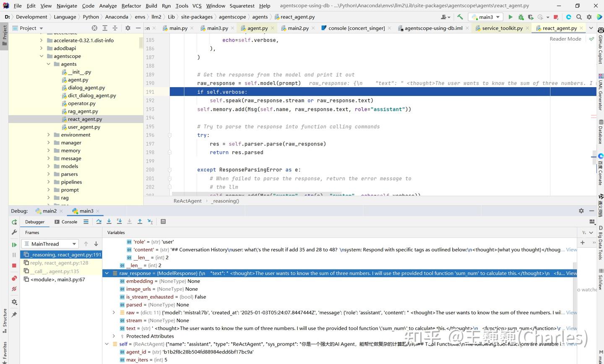This screenshot has width=604, height=364.
Task: Click the green bug Debug icon in top toolbar
Action: click(521, 17)
